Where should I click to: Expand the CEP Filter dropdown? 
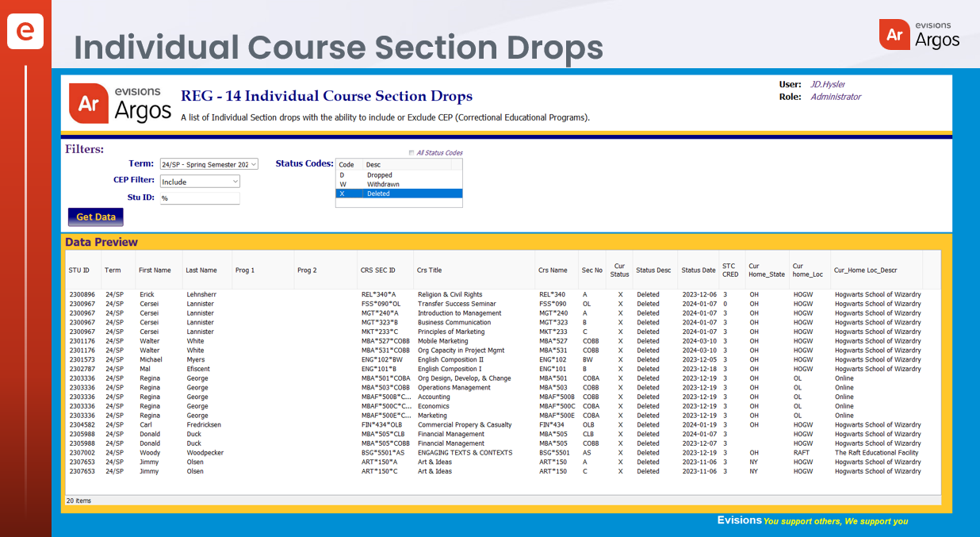click(x=200, y=182)
